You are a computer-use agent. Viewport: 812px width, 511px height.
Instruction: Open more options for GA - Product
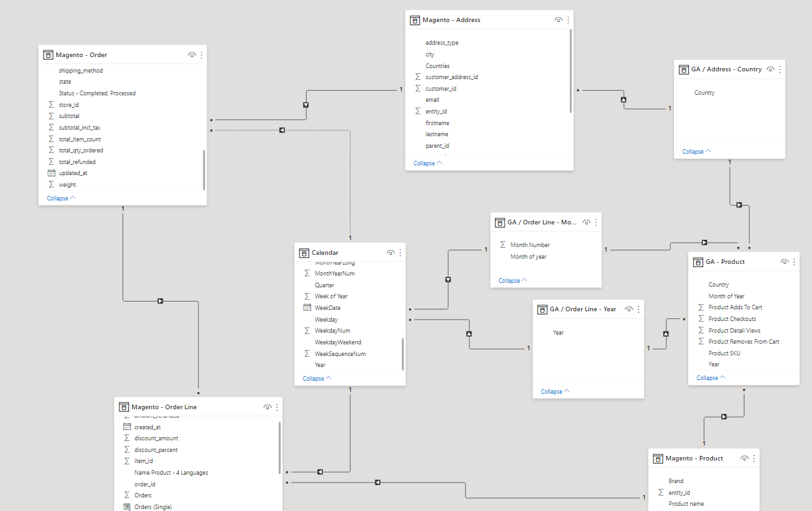[795, 262]
